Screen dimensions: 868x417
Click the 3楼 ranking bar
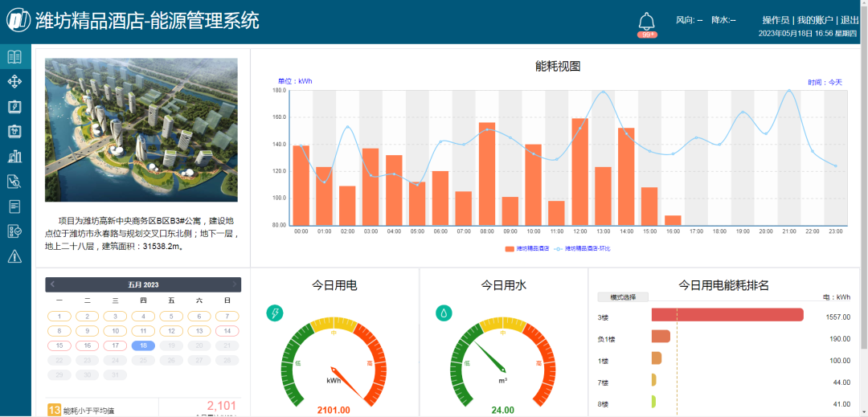tap(727, 315)
